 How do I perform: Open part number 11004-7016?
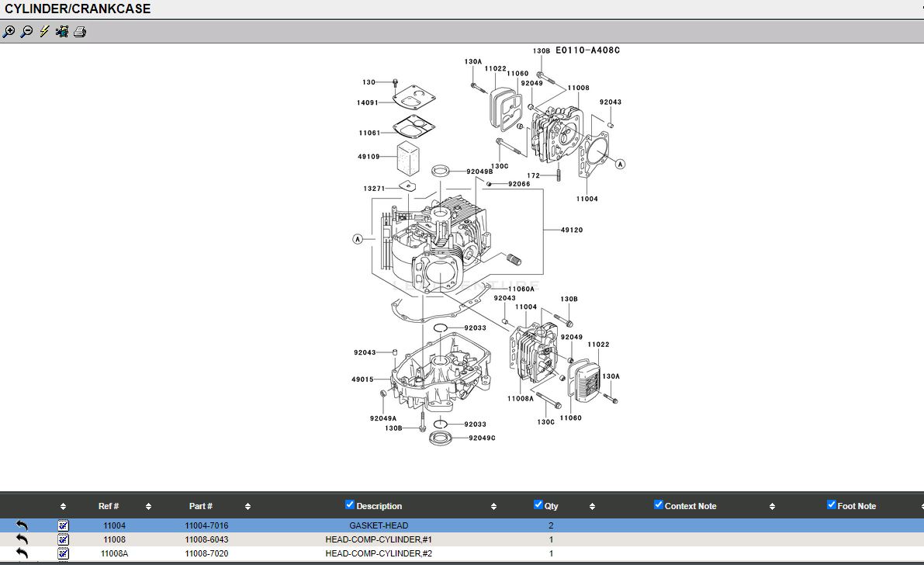click(206, 525)
